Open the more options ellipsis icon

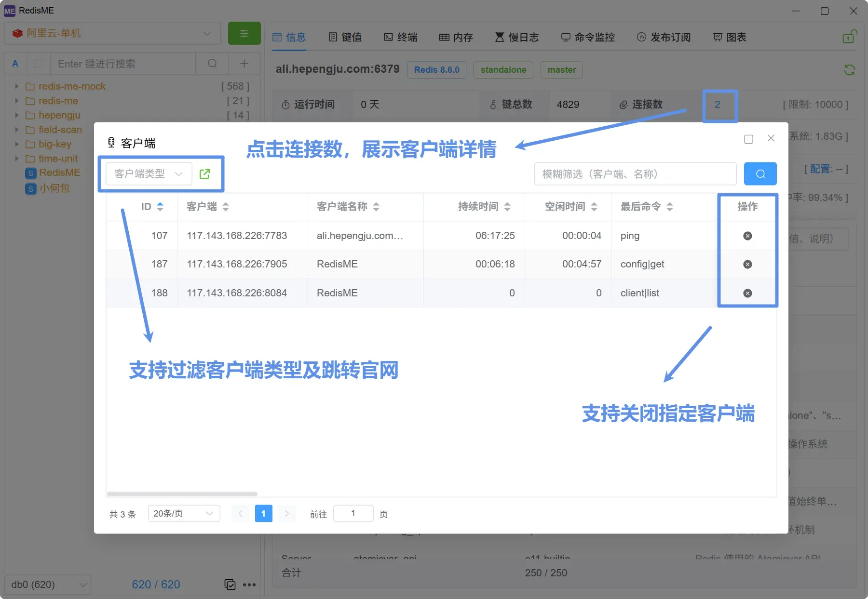tap(249, 585)
